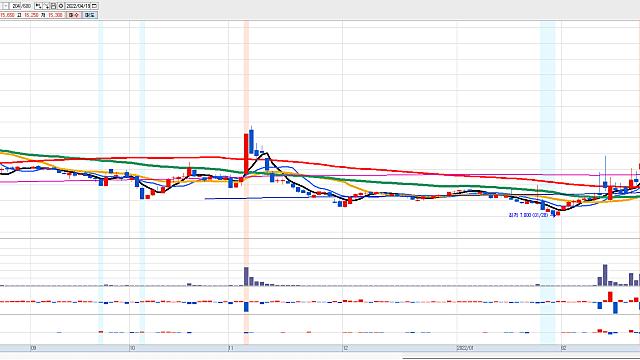
Task: Open the calendar picker icon beside date
Action: click(94, 6)
